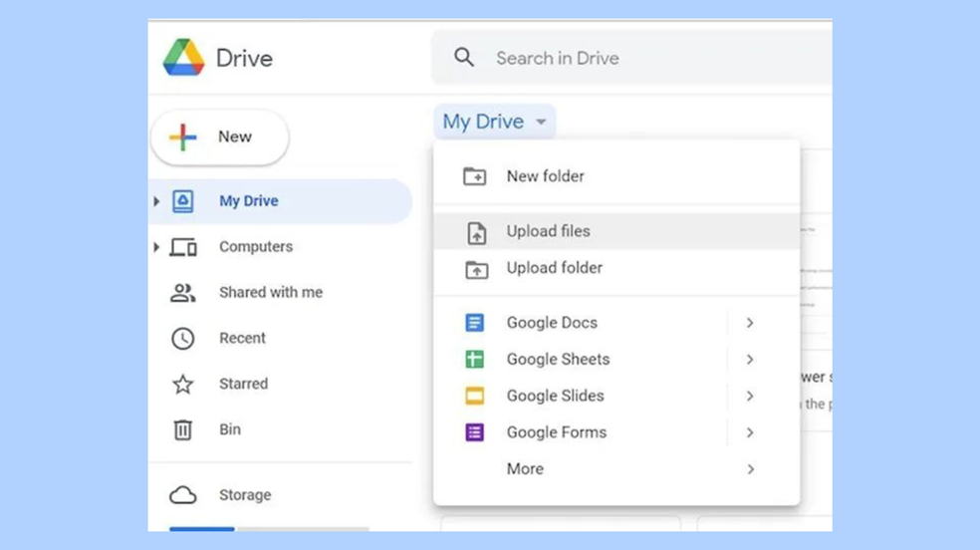Choose Upload files from the menu
The width and height of the screenshot is (980, 550).
point(616,231)
